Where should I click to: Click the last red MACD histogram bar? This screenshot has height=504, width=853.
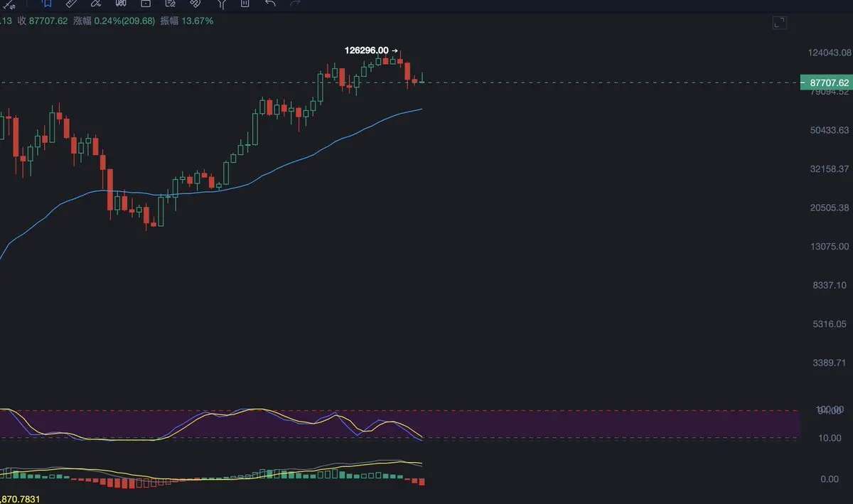(x=422, y=482)
